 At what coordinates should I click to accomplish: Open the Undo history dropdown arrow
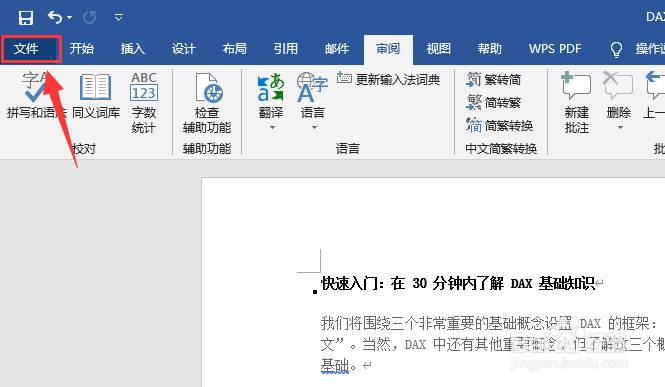pos(70,18)
